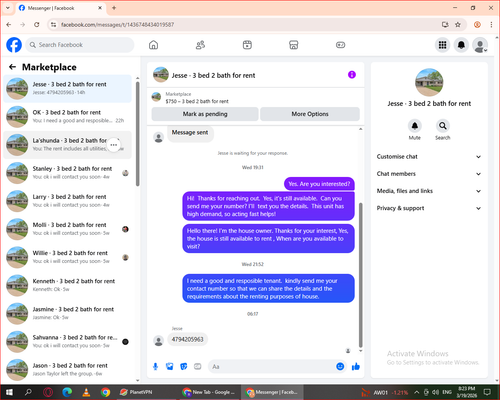
Task: Record a voice clip microphone icon
Action: click(155, 367)
